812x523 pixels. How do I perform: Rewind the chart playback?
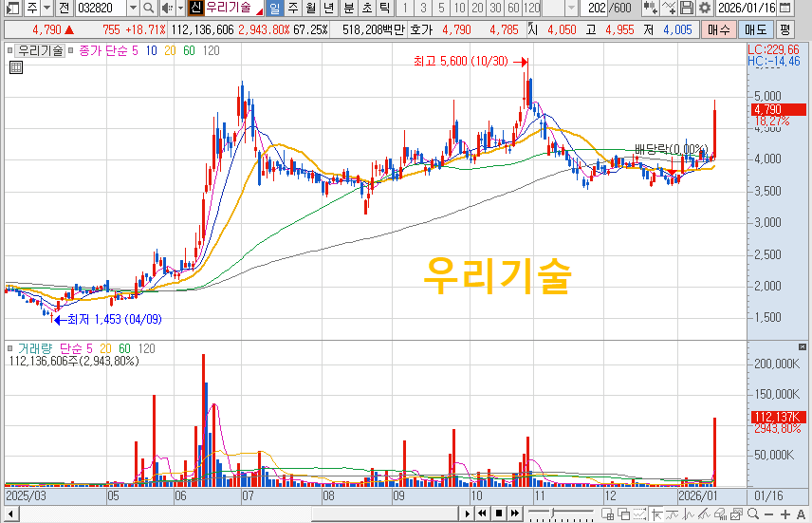click(x=482, y=514)
